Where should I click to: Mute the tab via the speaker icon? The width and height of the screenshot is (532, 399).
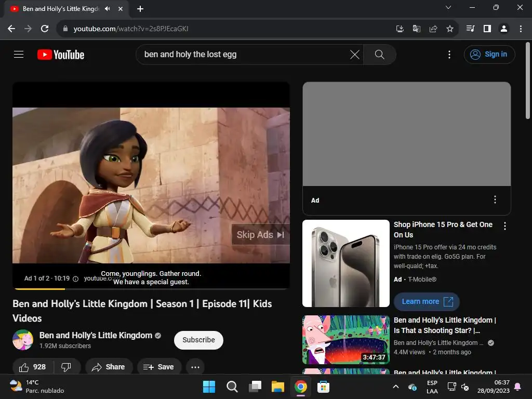tap(108, 9)
